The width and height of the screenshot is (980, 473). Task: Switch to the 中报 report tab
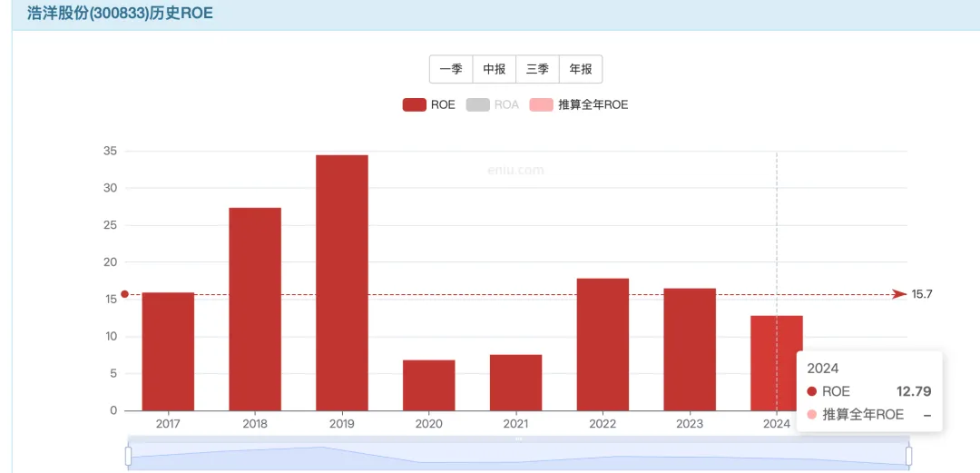coord(495,69)
